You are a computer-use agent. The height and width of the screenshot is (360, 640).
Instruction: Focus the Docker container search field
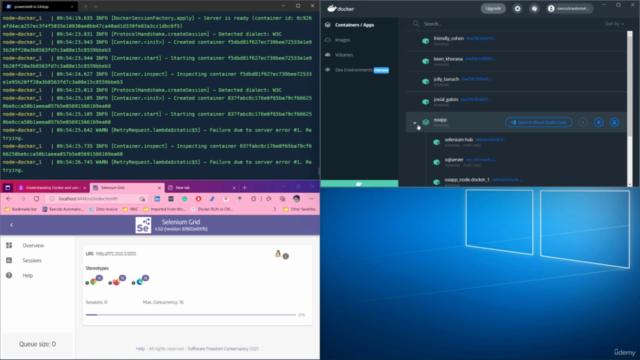pyautogui.click(x=506, y=24)
